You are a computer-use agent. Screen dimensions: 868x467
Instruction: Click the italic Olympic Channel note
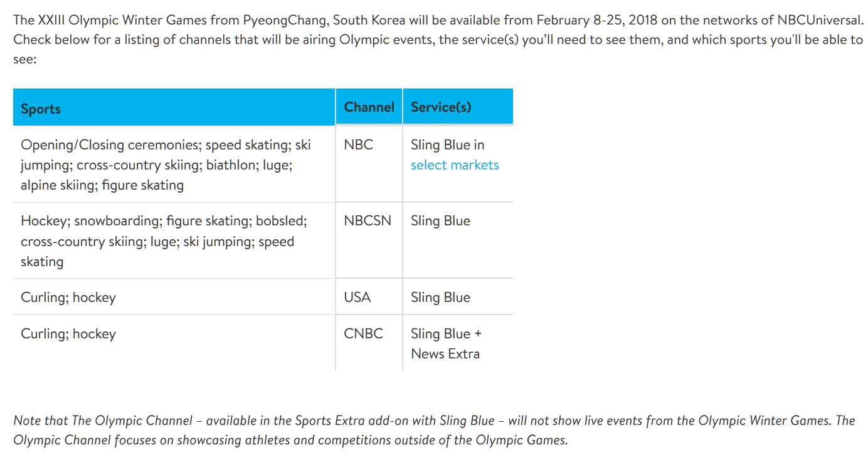pyautogui.click(x=434, y=430)
